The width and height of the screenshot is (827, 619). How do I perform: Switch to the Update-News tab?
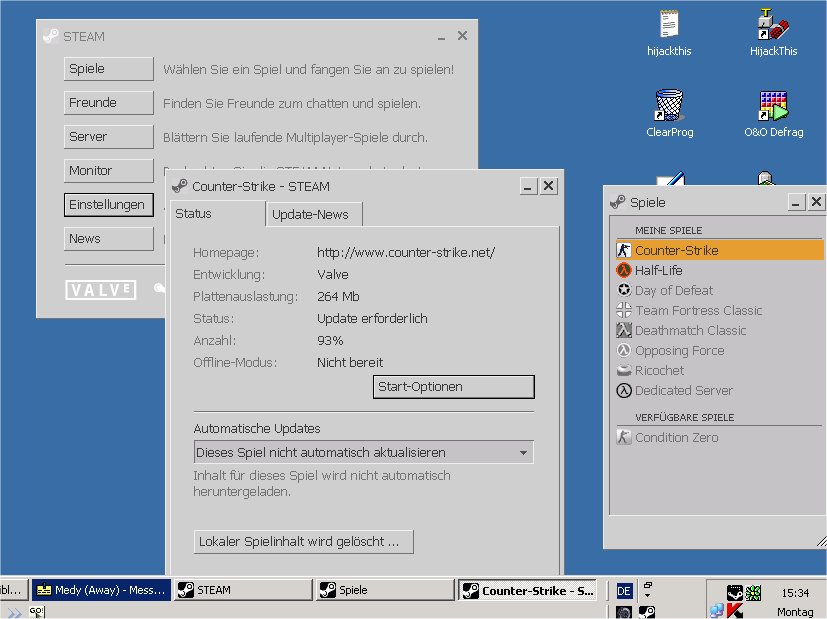tap(314, 215)
